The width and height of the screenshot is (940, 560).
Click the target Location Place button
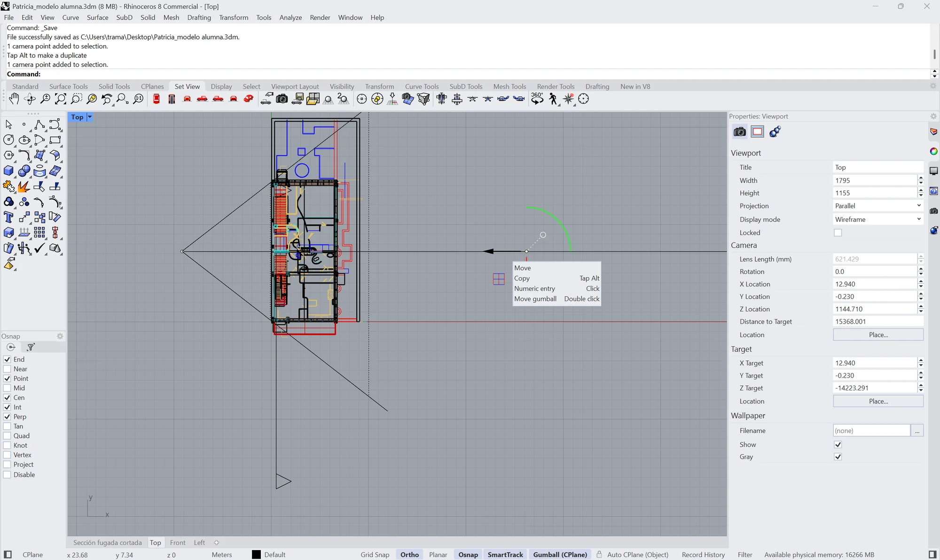click(x=878, y=401)
